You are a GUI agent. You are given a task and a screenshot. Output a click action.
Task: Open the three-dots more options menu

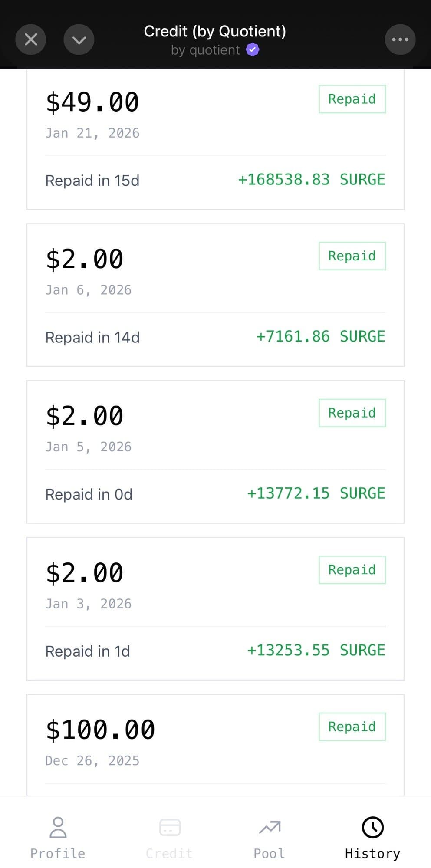[400, 39]
